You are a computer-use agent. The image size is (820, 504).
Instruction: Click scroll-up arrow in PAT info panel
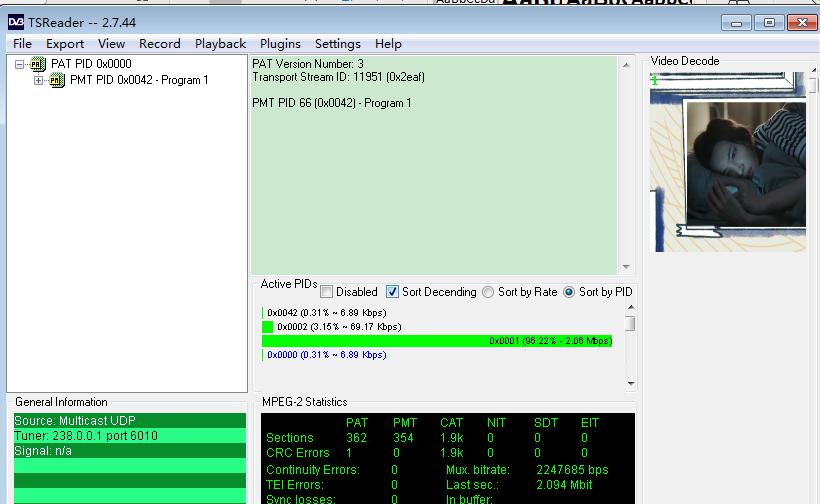tap(627, 66)
